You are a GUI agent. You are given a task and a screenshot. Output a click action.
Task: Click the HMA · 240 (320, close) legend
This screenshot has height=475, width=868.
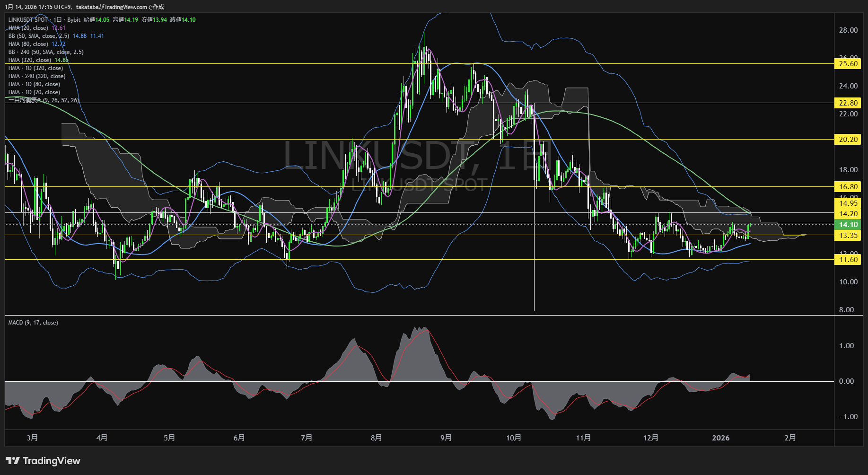[x=37, y=76]
